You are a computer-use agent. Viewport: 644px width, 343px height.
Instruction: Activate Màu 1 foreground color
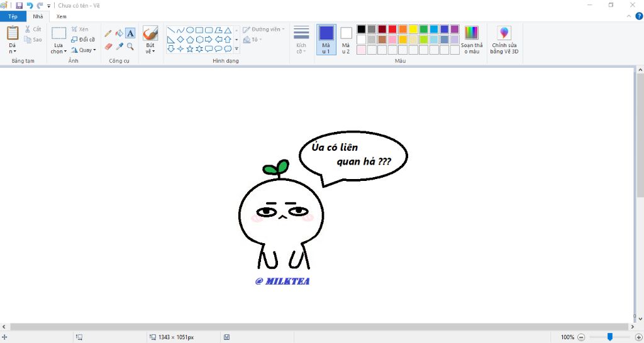(x=326, y=40)
